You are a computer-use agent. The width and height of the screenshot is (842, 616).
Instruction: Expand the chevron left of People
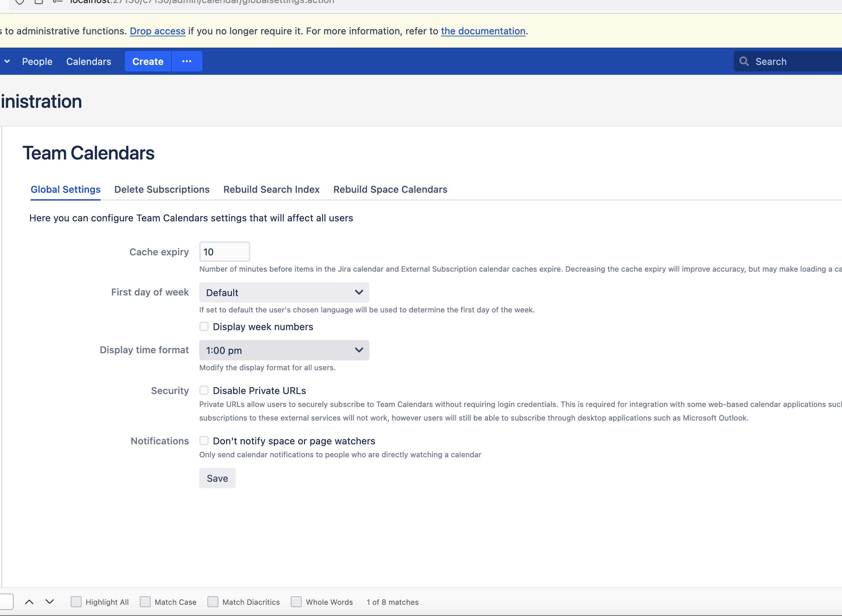click(x=7, y=62)
